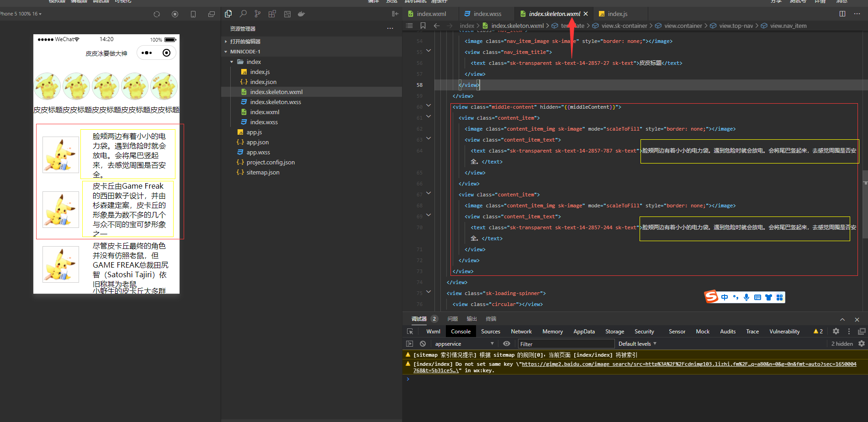Toggle Sogou punctuation mode icon
Screen dimensions: 868x422
(x=736, y=297)
